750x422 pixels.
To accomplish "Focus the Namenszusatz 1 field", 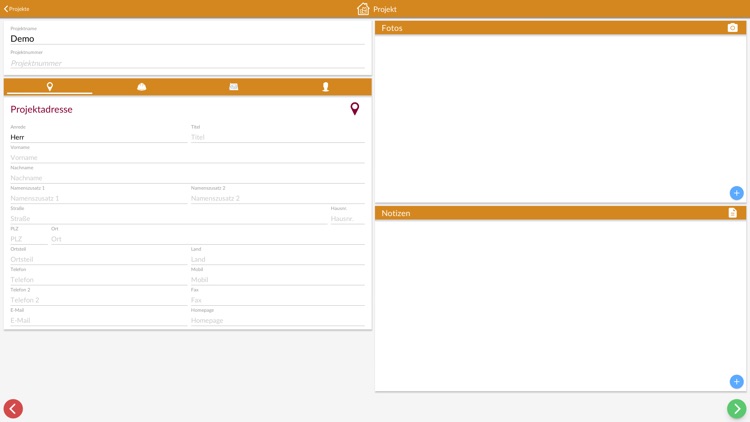I will click(x=99, y=198).
